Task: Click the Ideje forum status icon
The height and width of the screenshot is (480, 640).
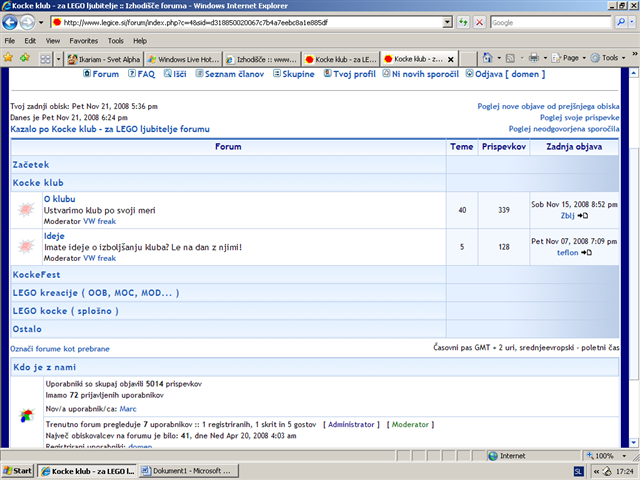Action: click(x=26, y=247)
